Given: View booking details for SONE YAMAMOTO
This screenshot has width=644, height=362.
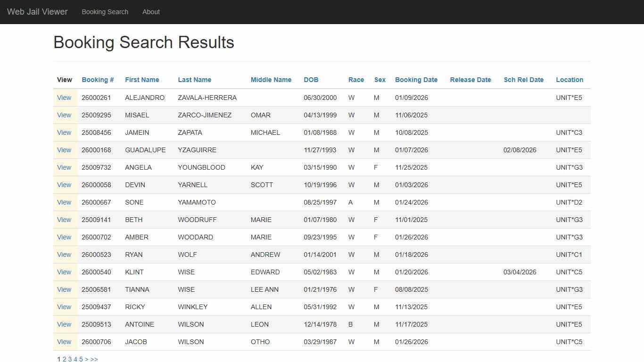Looking at the screenshot, I should (x=64, y=202).
